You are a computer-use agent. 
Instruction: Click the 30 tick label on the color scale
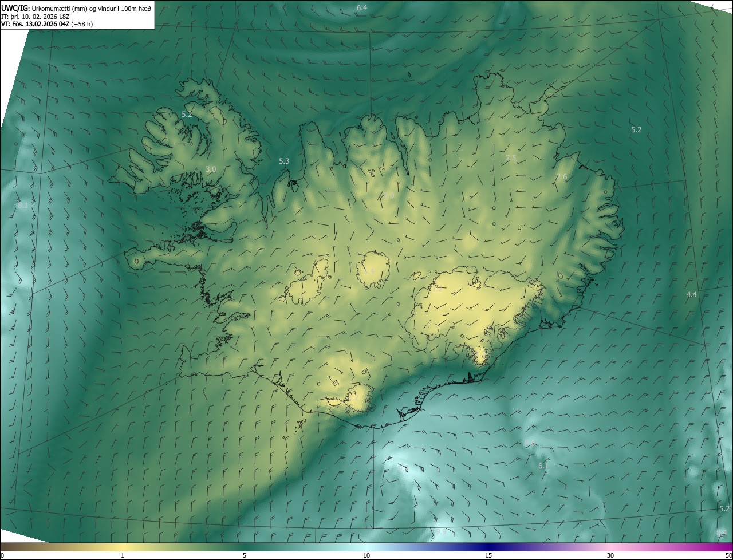pos(610,555)
